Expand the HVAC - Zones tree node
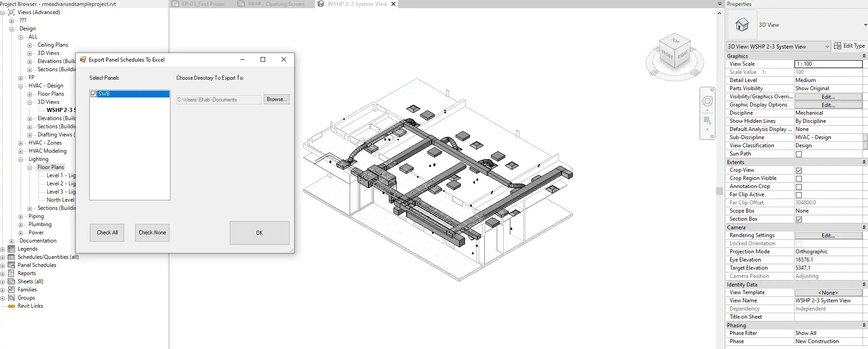This screenshot has width=868, height=349. tap(20, 143)
